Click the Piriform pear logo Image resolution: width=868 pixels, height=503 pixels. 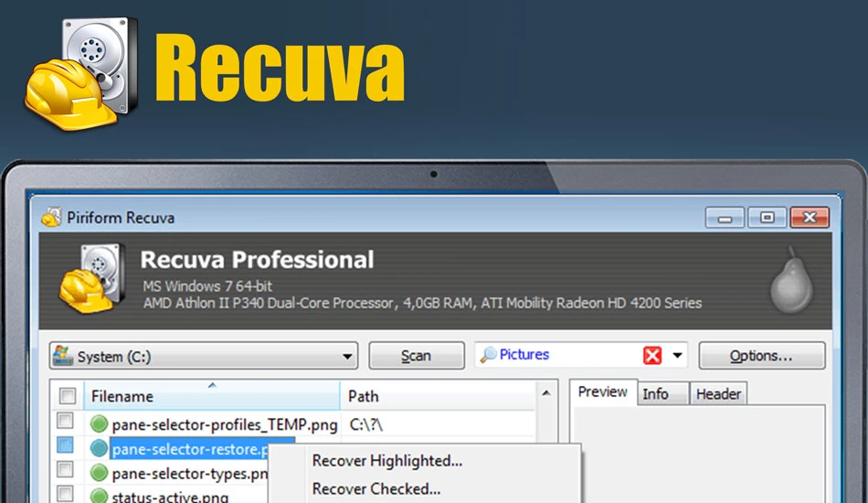tap(792, 281)
